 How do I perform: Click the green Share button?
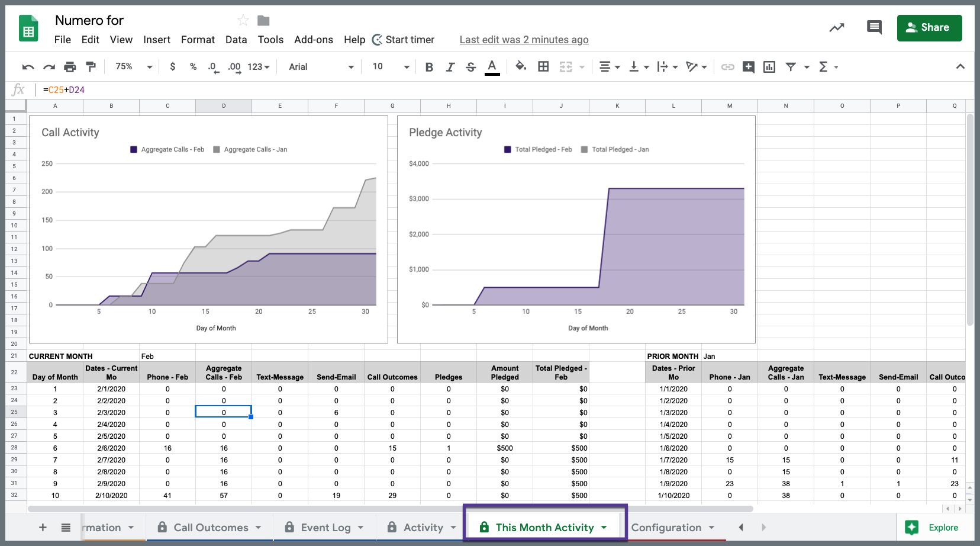pyautogui.click(x=929, y=28)
